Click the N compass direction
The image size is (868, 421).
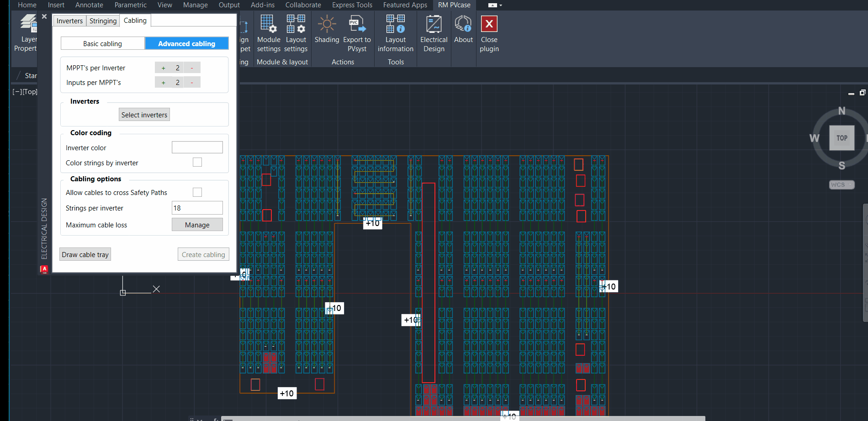tap(842, 111)
